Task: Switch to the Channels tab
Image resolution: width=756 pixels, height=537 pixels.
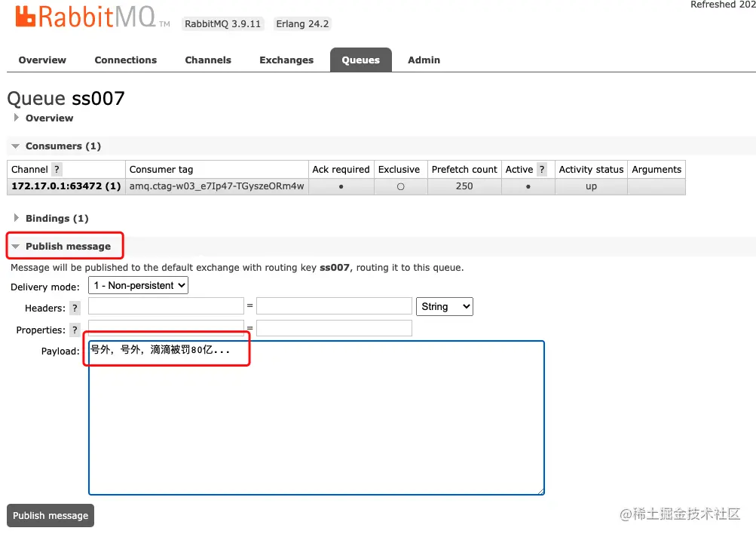Action: [208, 60]
